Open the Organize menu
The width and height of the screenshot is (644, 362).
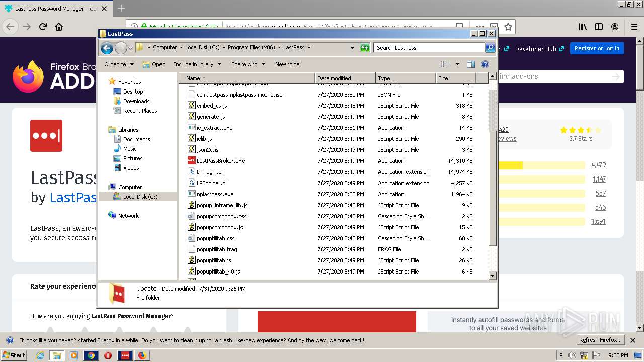(x=119, y=64)
